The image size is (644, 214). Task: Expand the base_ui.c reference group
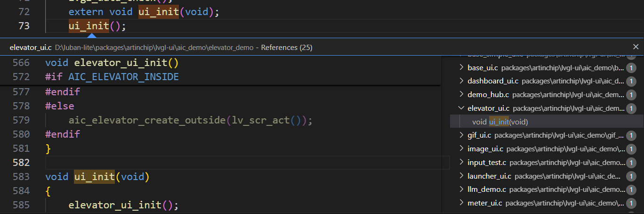point(461,68)
